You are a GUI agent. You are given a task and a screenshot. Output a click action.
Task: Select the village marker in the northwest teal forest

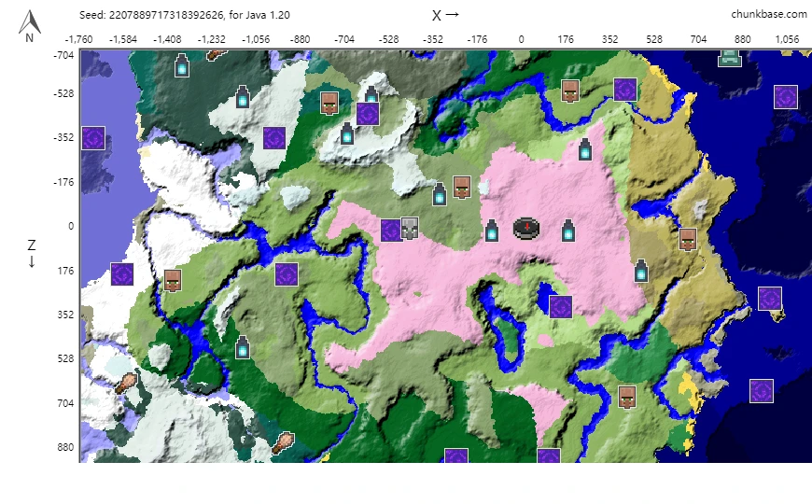(x=329, y=103)
